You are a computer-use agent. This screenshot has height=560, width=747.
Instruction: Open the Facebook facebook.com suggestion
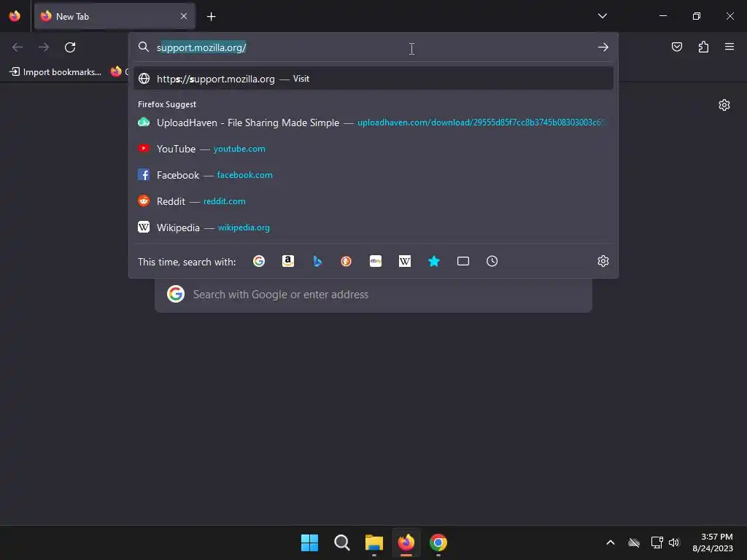coord(373,175)
